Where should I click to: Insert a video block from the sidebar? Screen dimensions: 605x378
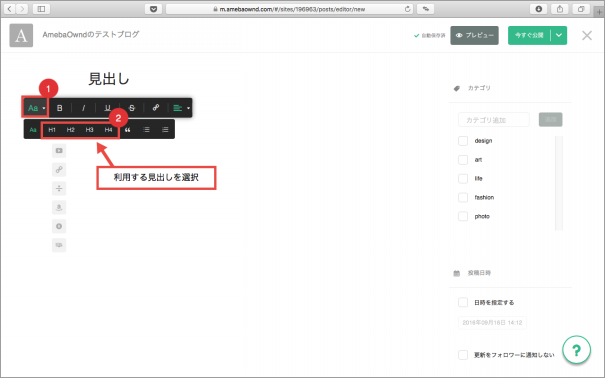point(59,150)
